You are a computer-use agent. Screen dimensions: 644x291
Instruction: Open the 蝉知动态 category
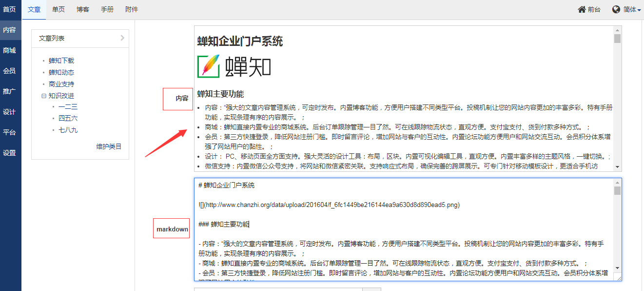click(x=61, y=72)
